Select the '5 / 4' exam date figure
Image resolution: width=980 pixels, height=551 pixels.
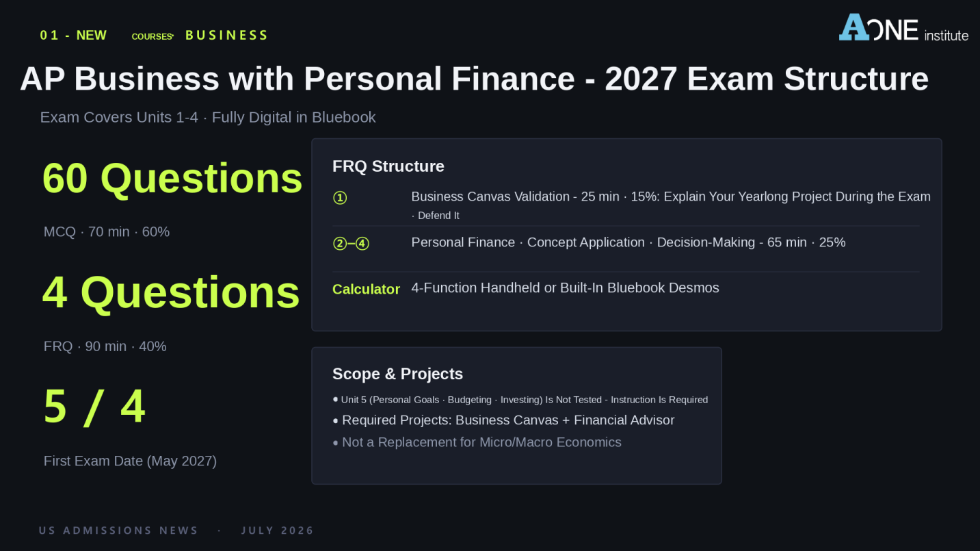pyautogui.click(x=94, y=407)
